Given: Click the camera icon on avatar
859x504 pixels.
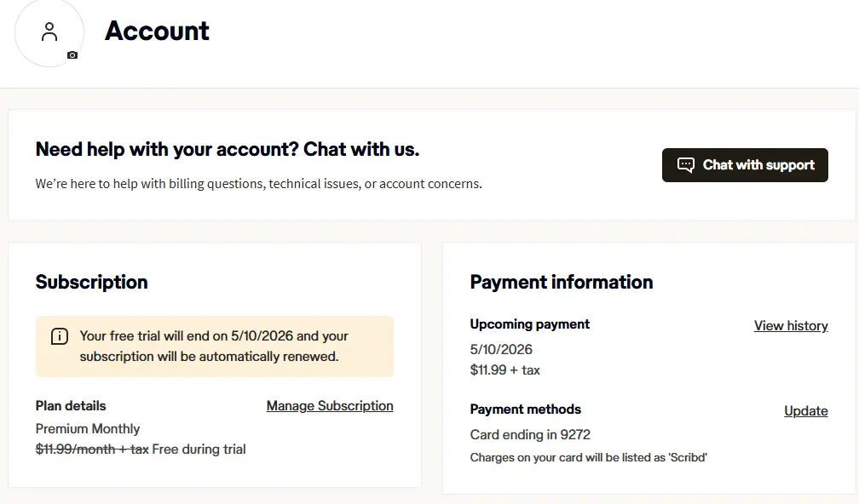Looking at the screenshot, I should pos(72,55).
